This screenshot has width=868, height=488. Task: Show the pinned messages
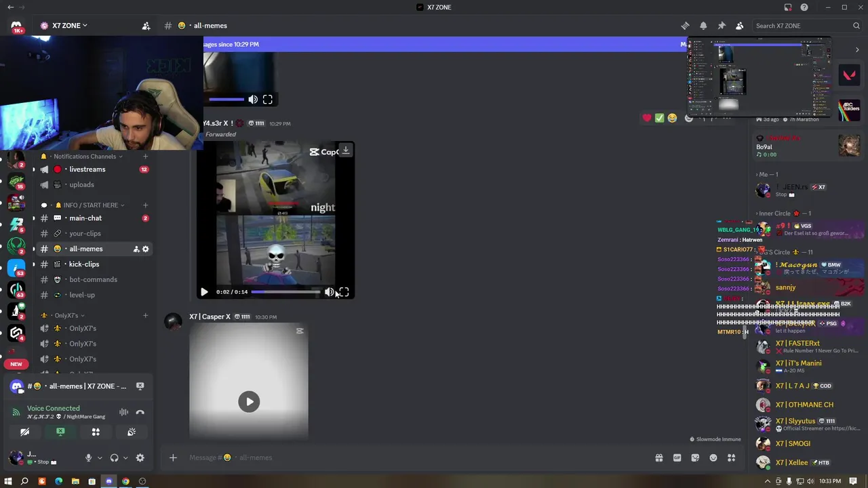(x=722, y=26)
